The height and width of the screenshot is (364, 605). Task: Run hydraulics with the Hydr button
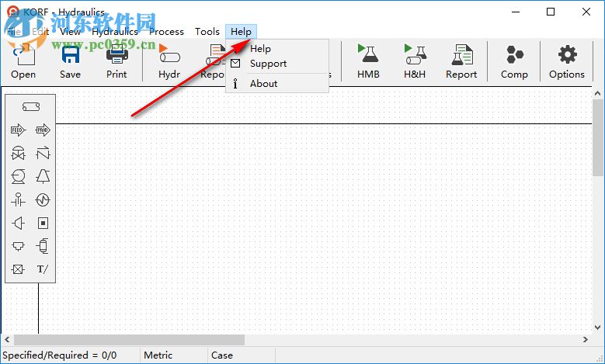coord(169,61)
